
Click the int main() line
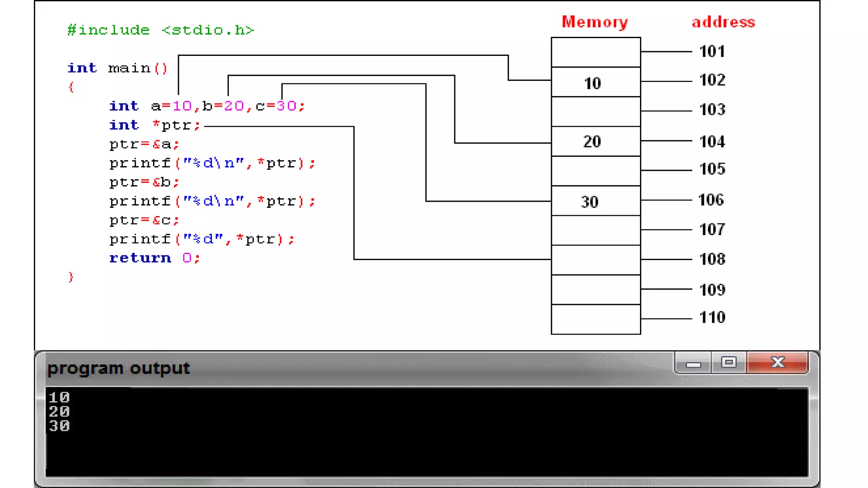click(x=117, y=68)
